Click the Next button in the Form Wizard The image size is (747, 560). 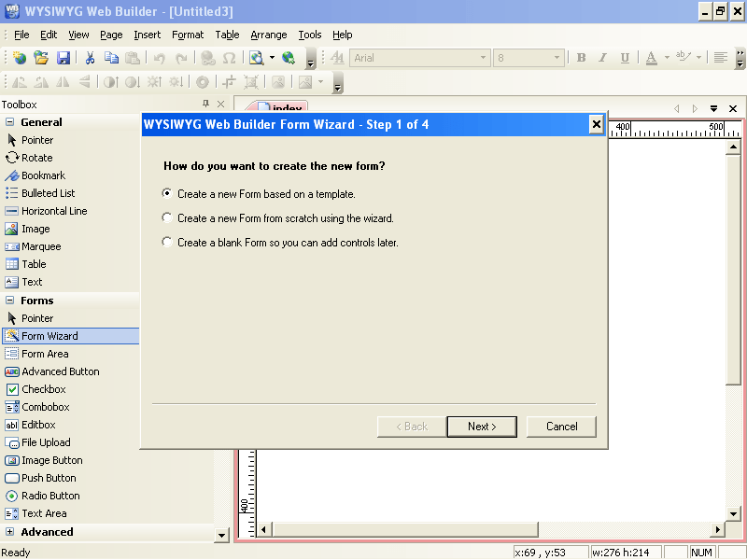click(482, 427)
